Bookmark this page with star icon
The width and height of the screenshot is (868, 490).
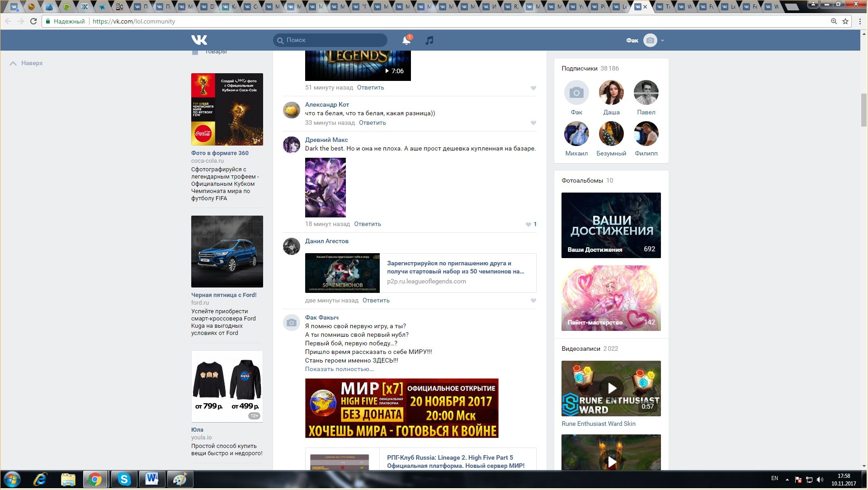[x=845, y=21]
